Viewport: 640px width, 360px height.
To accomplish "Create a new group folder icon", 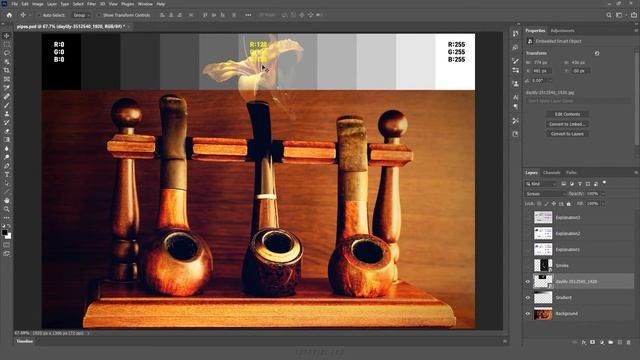I will (x=611, y=342).
